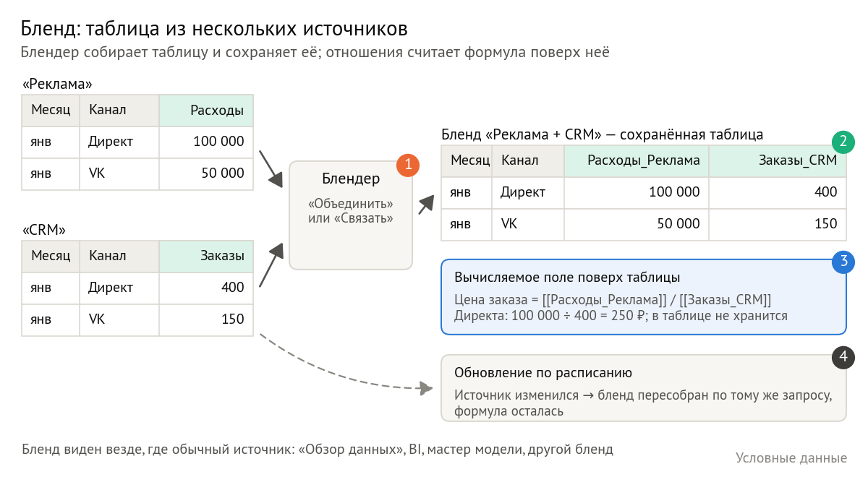
Task: Click the "Блендер" box title
Action: pyautogui.click(x=350, y=179)
